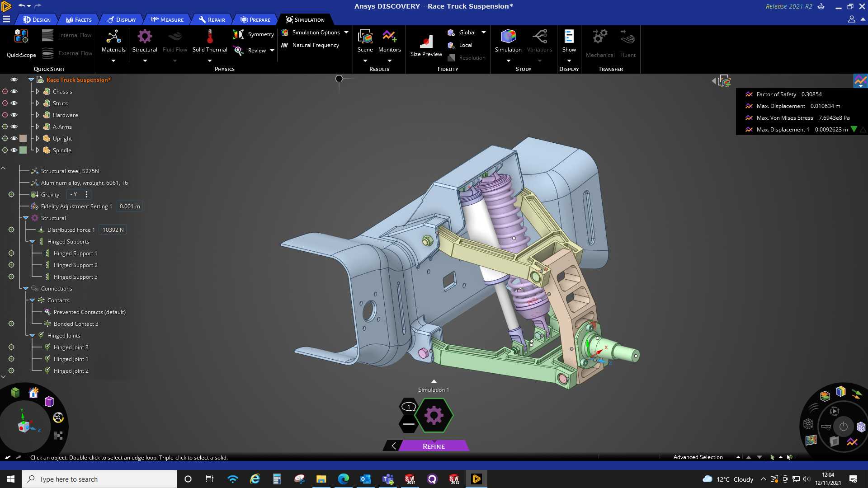Click the speech bubble hexagon with 1
The image size is (868, 488).
[x=409, y=407]
